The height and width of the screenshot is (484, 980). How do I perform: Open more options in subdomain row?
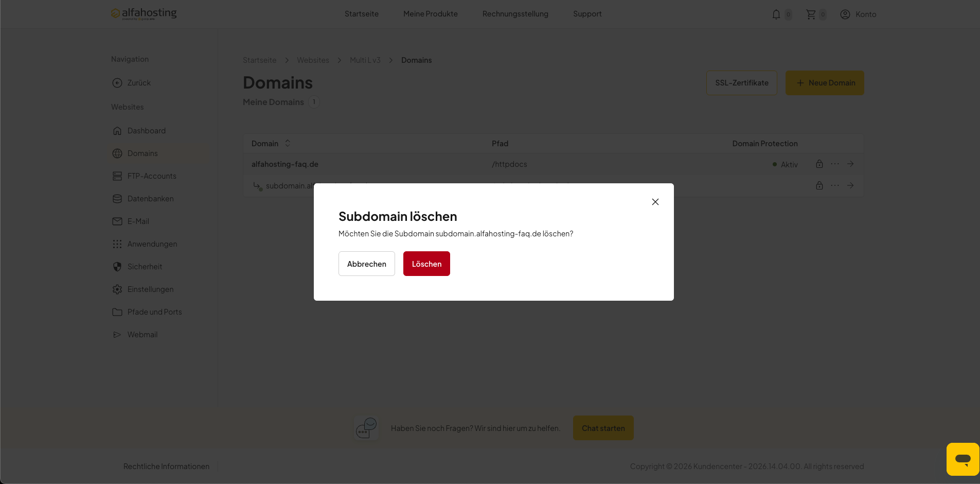click(835, 185)
